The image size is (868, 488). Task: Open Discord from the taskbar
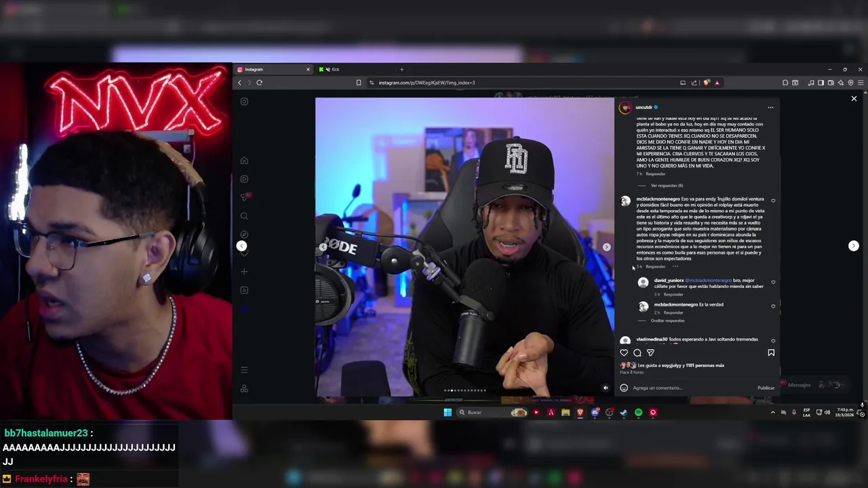coord(595,412)
